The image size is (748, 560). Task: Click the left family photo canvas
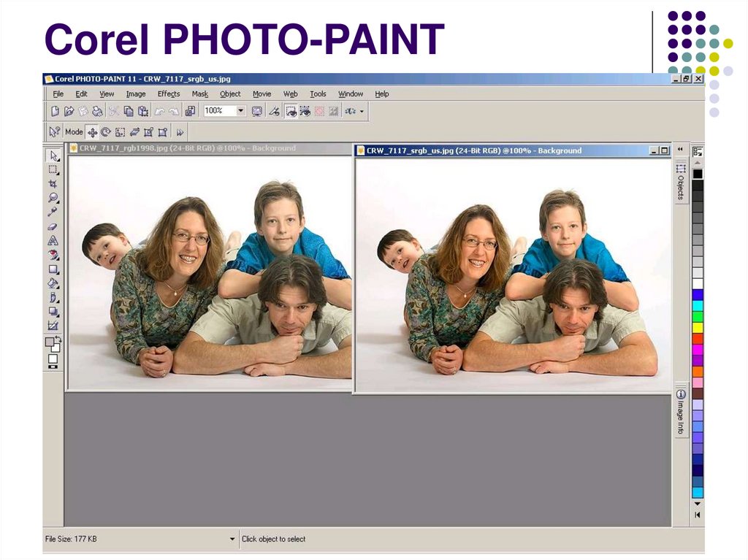(x=210, y=272)
